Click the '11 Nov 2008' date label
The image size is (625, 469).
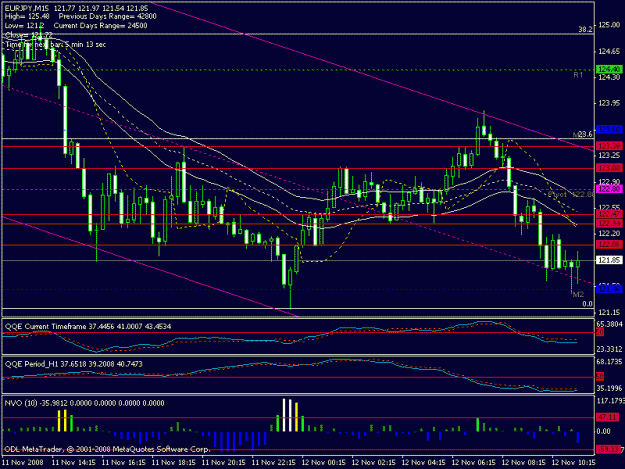point(22,463)
